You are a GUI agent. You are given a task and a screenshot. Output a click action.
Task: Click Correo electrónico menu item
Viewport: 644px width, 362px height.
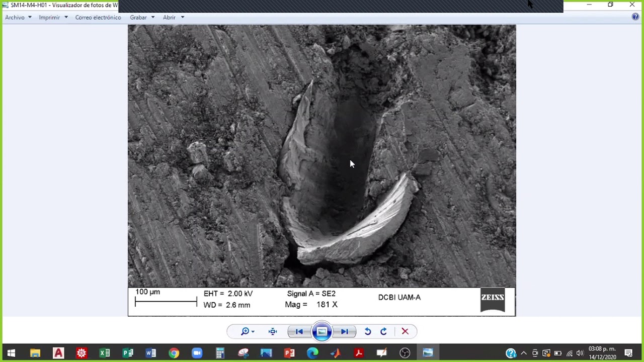point(98,17)
